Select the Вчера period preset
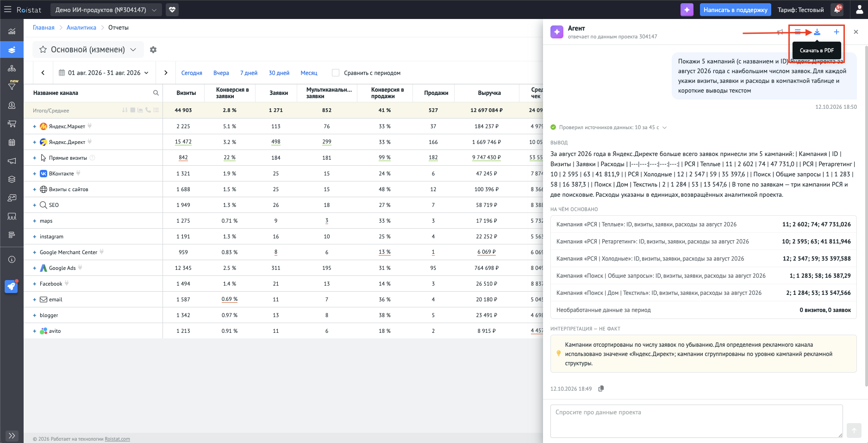Screen dimensions: 868x443 coord(221,73)
